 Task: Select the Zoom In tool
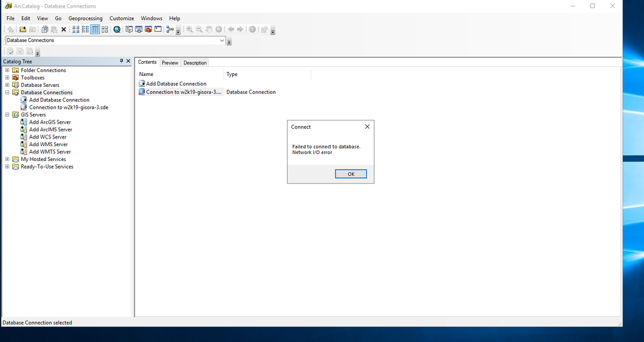[190, 29]
